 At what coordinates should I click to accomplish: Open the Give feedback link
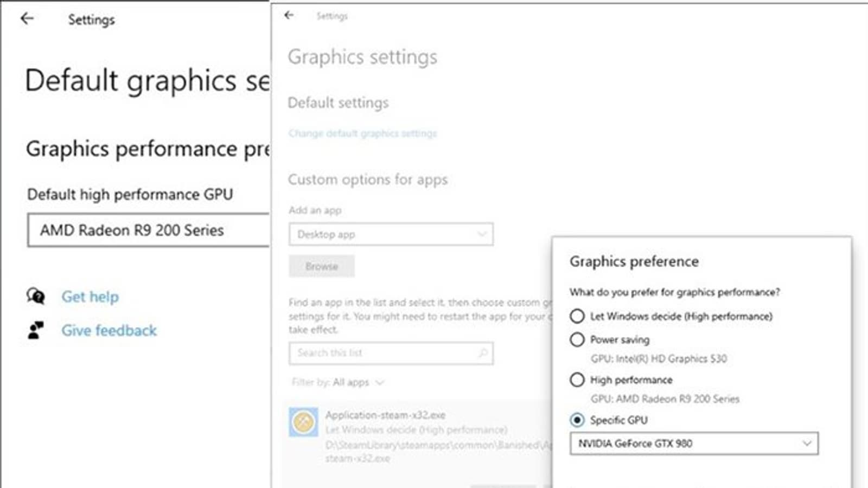(x=109, y=330)
